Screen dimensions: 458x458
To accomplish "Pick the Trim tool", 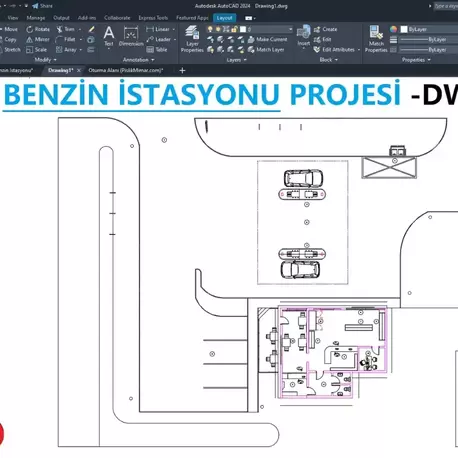I will [66, 29].
